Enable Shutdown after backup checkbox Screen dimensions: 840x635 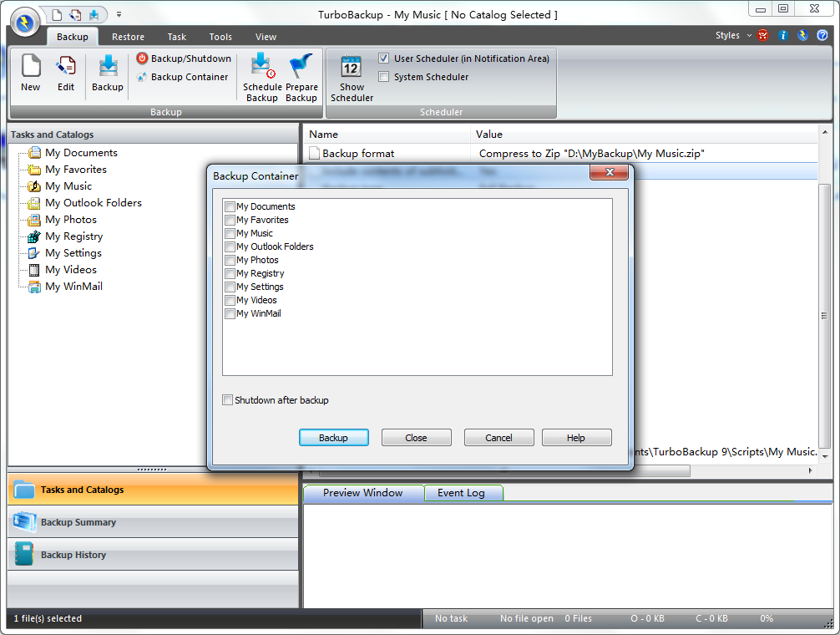[x=228, y=399]
